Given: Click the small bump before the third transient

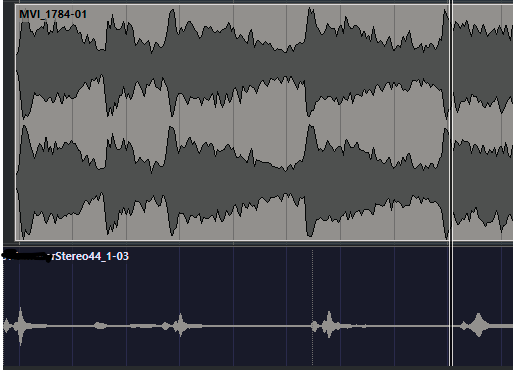Looking at the screenshot, I should 314,326.
